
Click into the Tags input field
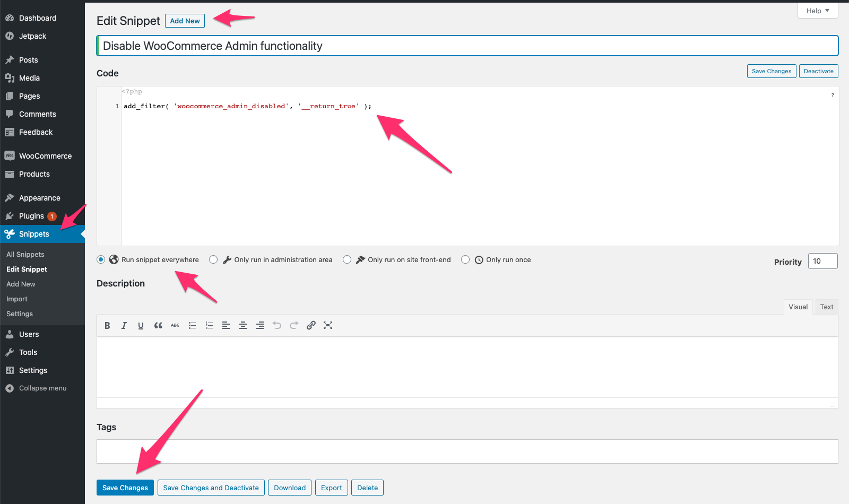[467, 451]
